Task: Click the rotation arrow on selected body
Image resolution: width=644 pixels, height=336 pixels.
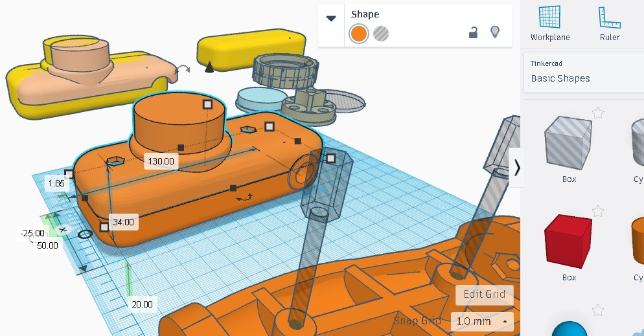Action: click(x=244, y=197)
